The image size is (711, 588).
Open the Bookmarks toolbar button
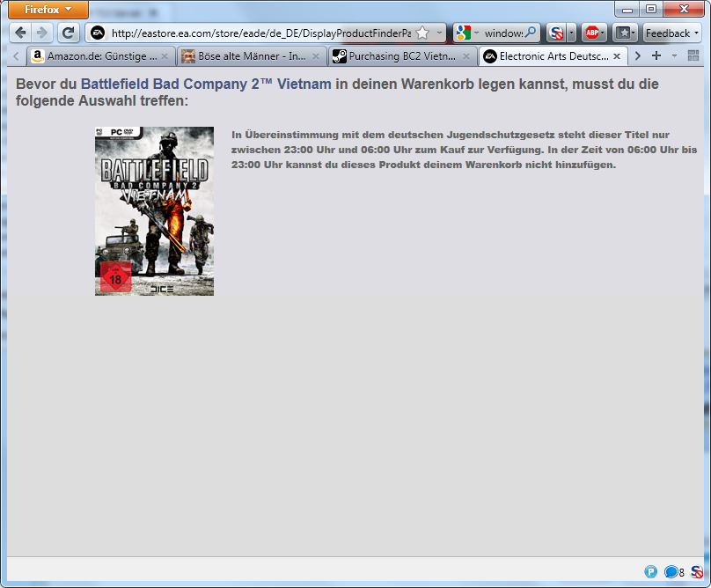pyautogui.click(x=626, y=33)
